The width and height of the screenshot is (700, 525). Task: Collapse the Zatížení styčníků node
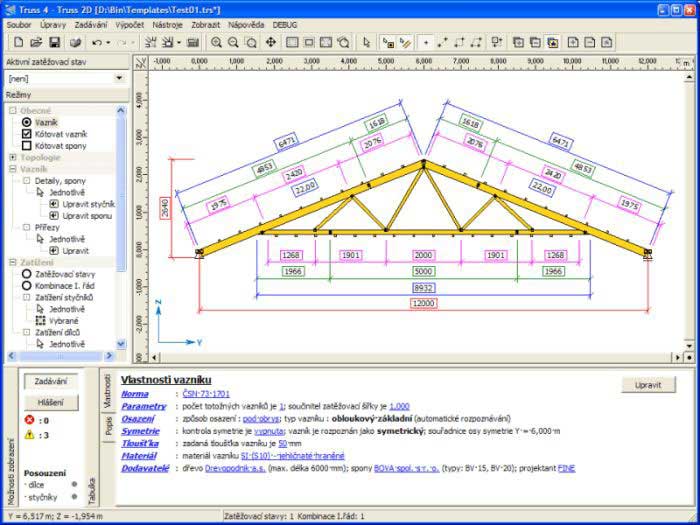coord(26,297)
